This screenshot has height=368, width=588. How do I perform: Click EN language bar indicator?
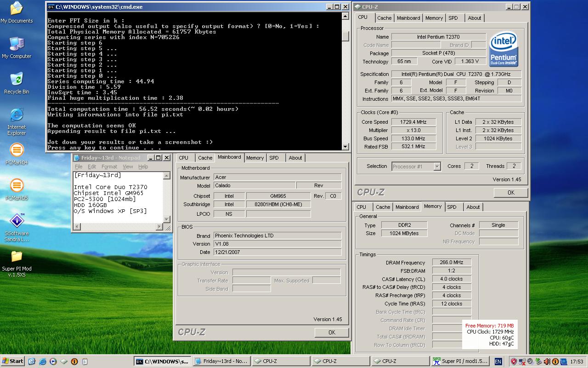pos(498,362)
